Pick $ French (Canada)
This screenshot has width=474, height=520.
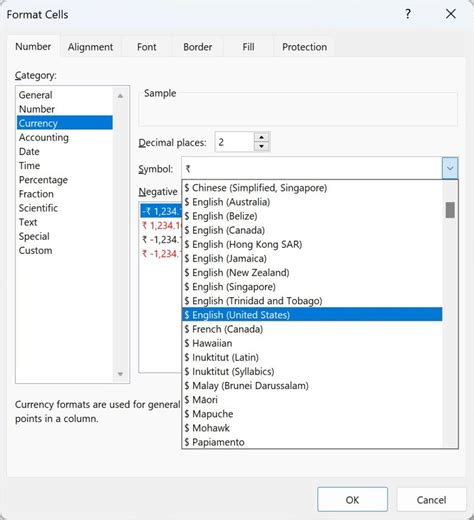click(312, 329)
